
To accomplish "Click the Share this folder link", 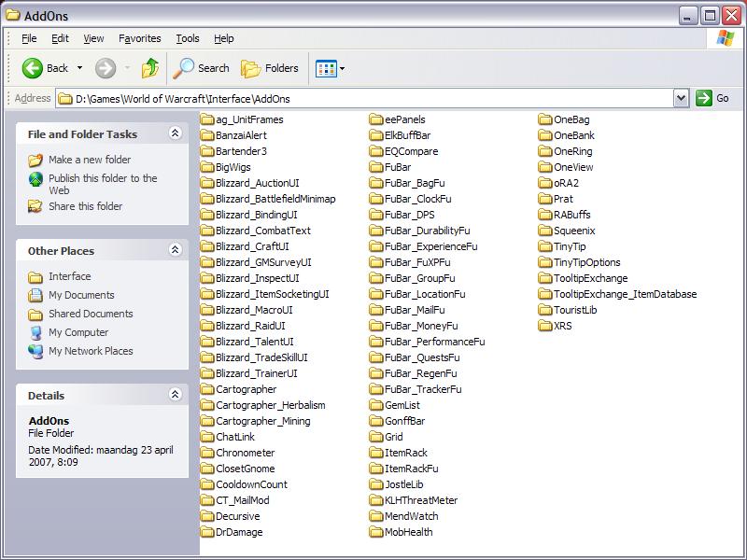I will [85, 206].
